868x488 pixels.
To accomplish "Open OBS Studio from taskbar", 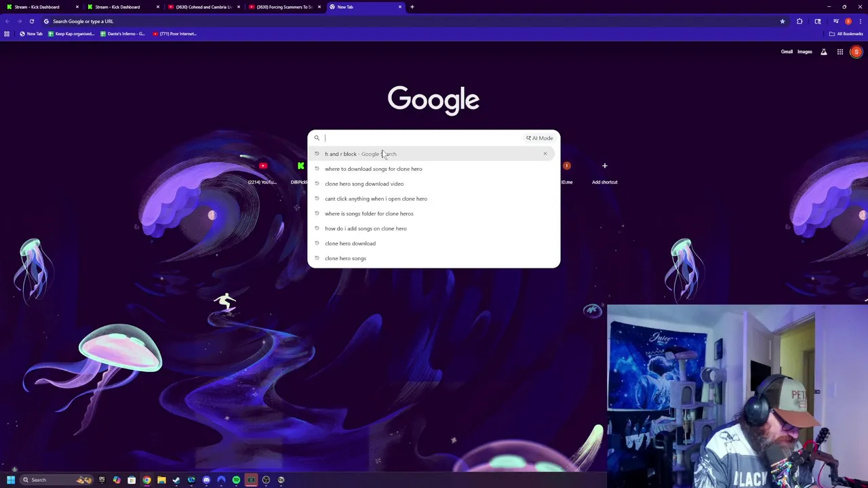I will (x=266, y=480).
